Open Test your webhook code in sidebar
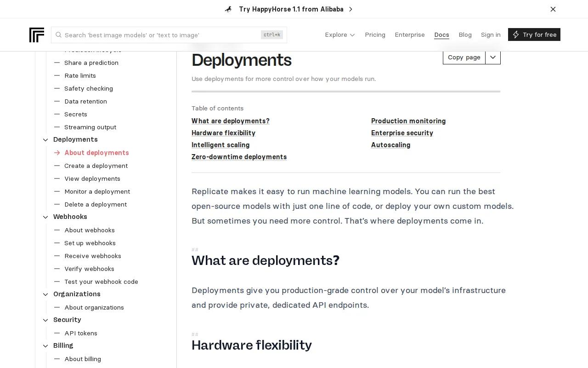This screenshot has width=588, height=368. [x=102, y=282]
